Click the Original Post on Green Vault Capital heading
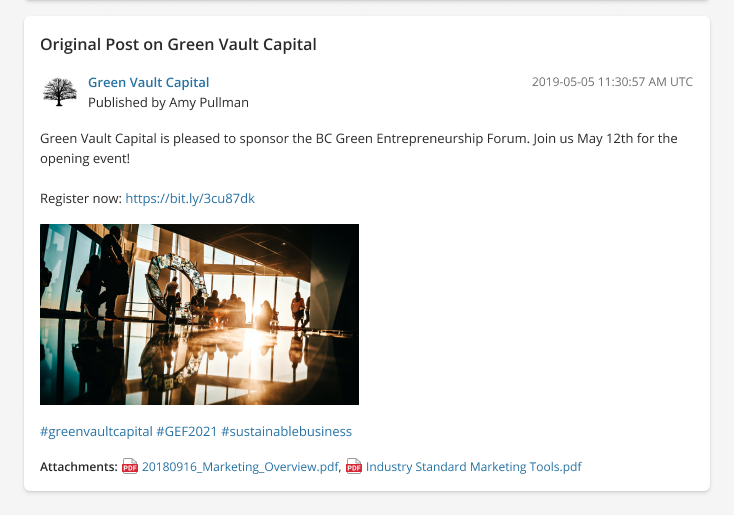734x515 pixels. point(178,44)
